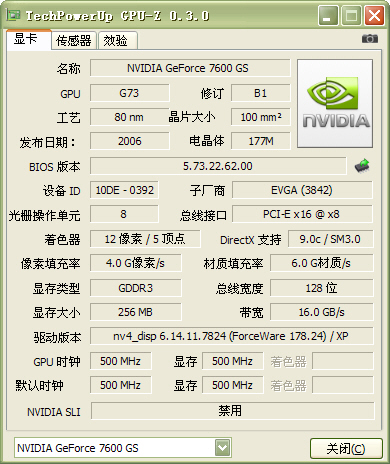The image size is (390, 464).
Task: Click the 材质填充率 label
Action: tap(233, 264)
